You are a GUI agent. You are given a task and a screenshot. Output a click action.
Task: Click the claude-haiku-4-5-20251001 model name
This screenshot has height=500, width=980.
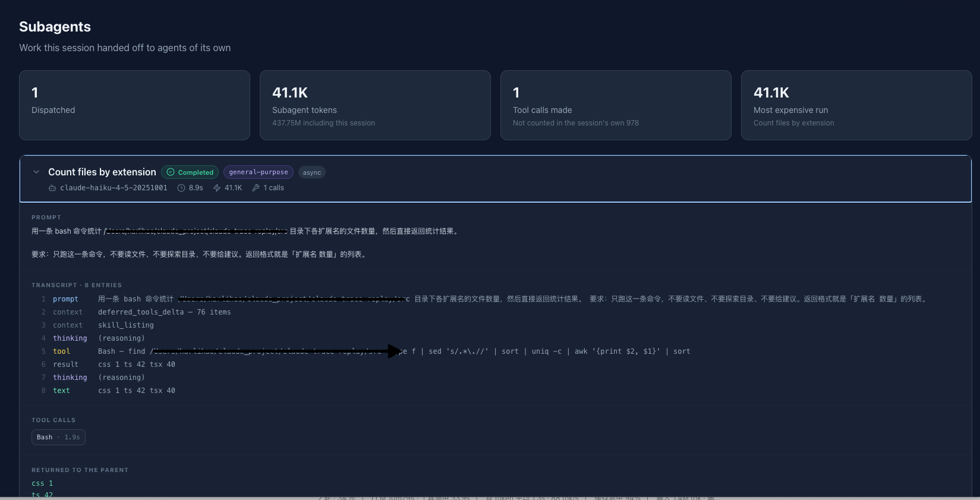tap(114, 188)
